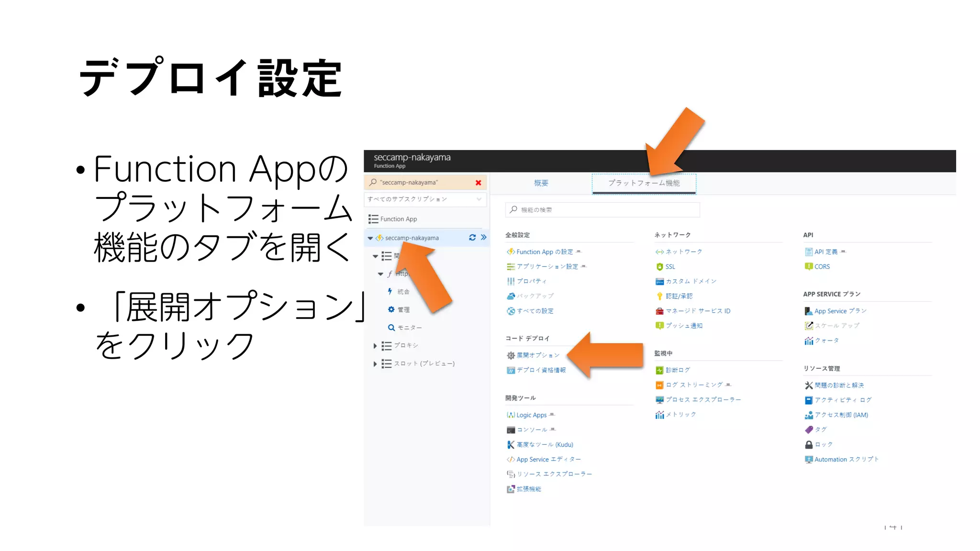Viewport: 980px width, 551px height.
Task: Select 統合 under the Http function
Action: 403,292
